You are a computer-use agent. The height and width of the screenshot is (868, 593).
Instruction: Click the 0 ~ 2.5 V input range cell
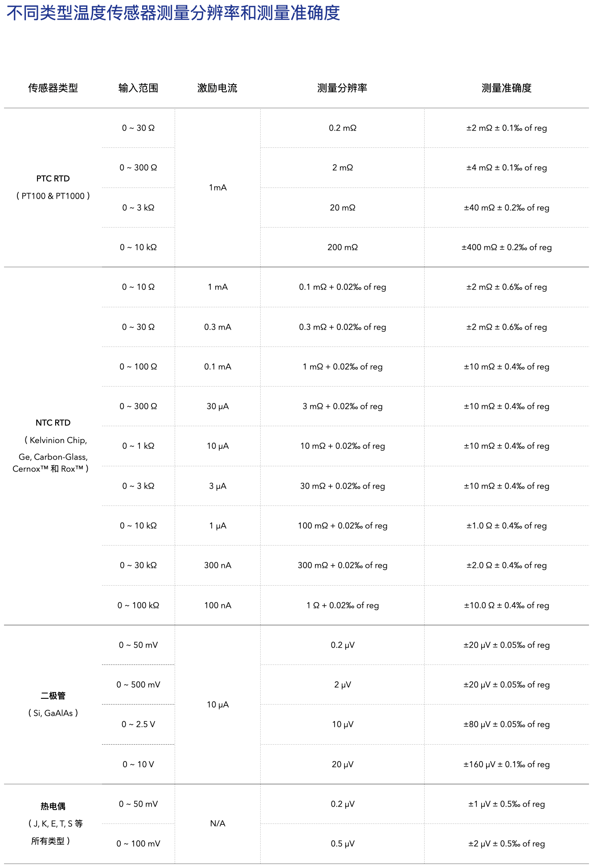[x=138, y=724]
